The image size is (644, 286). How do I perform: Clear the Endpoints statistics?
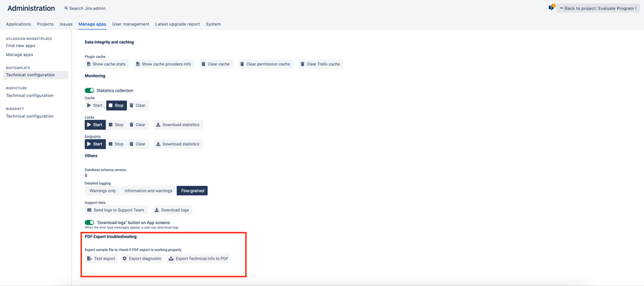coord(137,144)
